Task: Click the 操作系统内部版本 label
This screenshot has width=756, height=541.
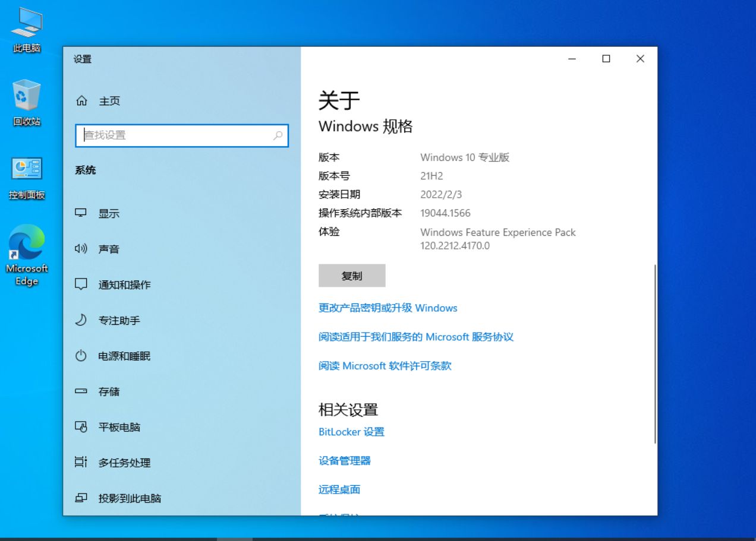Action: 360,213
